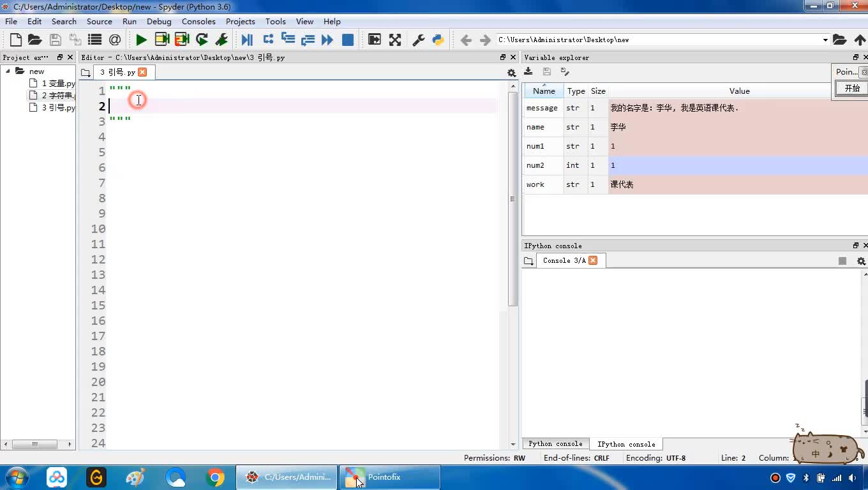
Task: Stop debugging with the blue square icon
Action: 348,40
